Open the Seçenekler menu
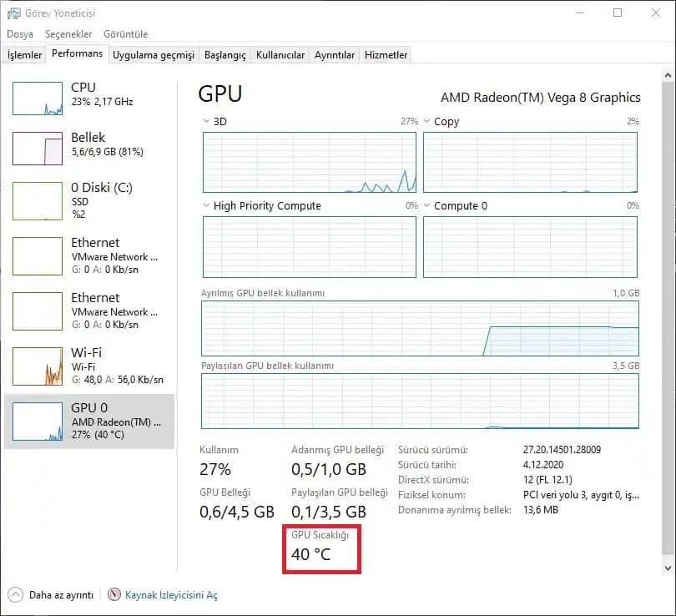The height and width of the screenshot is (616, 676). point(68,34)
